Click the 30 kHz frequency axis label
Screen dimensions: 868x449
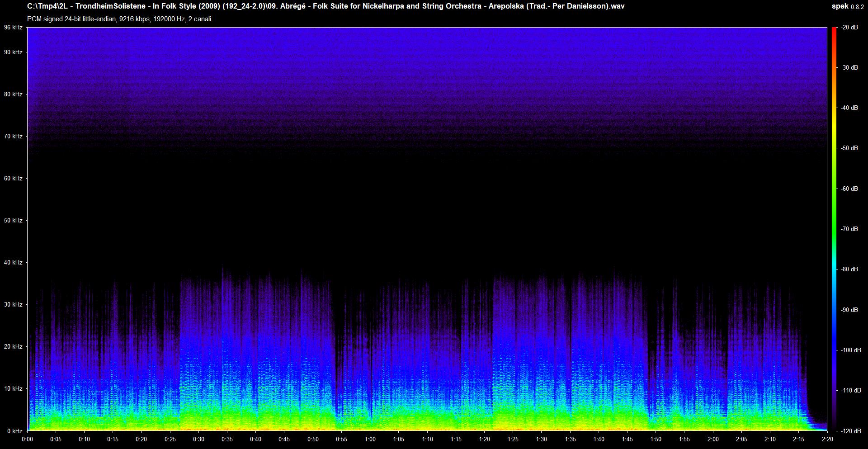coord(13,305)
